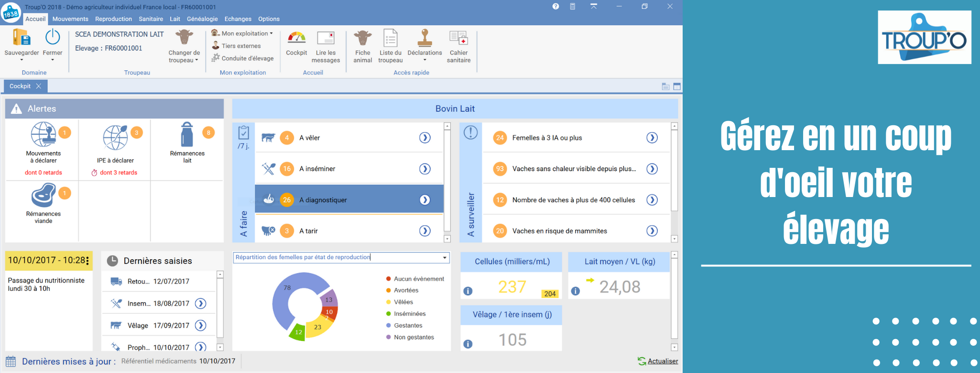Open arrow for Vaches en risque de mammites
Image resolution: width=980 pixels, height=373 pixels.
click(652, 231)
